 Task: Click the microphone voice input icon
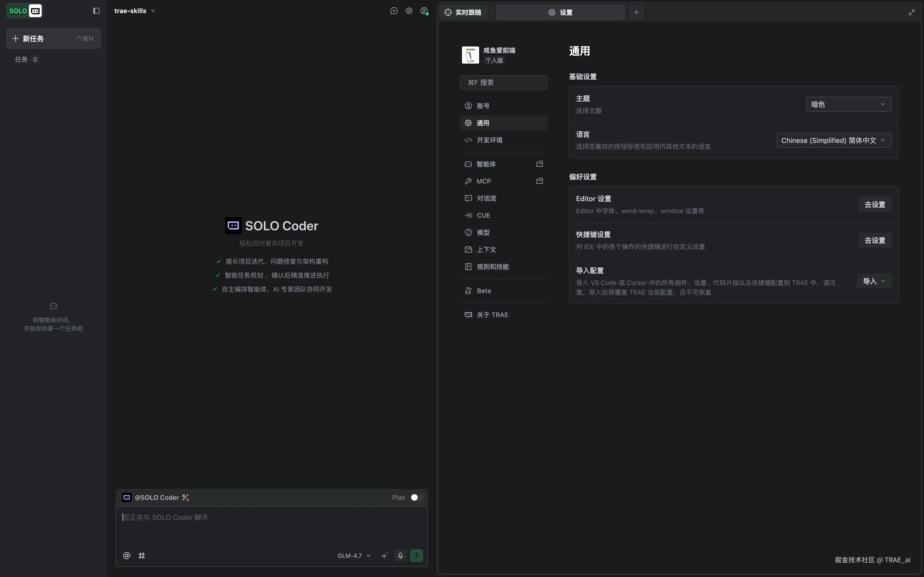coord(400,556)
